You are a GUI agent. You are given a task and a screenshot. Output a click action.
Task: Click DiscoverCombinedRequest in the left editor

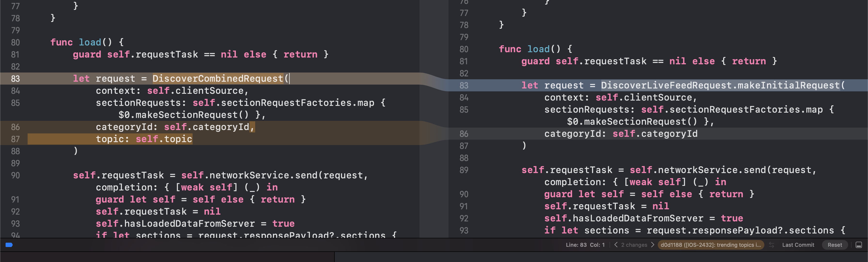pos(218,79)
